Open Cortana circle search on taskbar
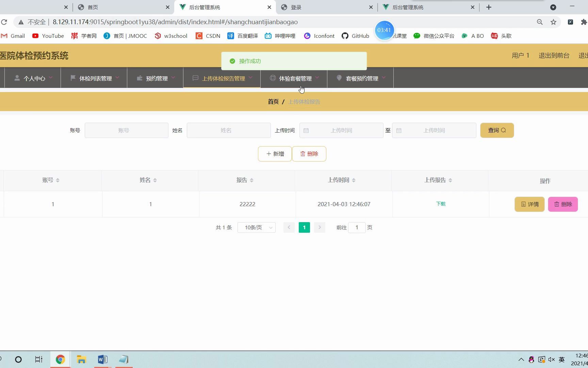The image size is (588, 368). (x=18, y=359)
